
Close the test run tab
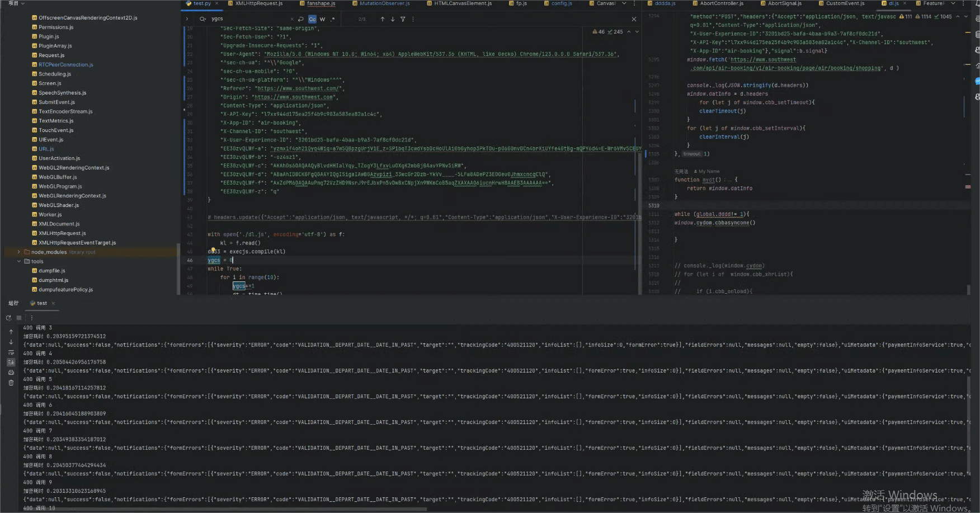[53, 303]
